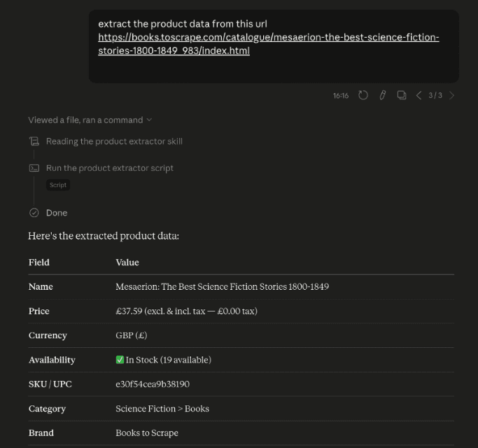Screen dimensions: 478x448
Task: Click the chevron next to 'ran a command'
Action: (149, 120)
